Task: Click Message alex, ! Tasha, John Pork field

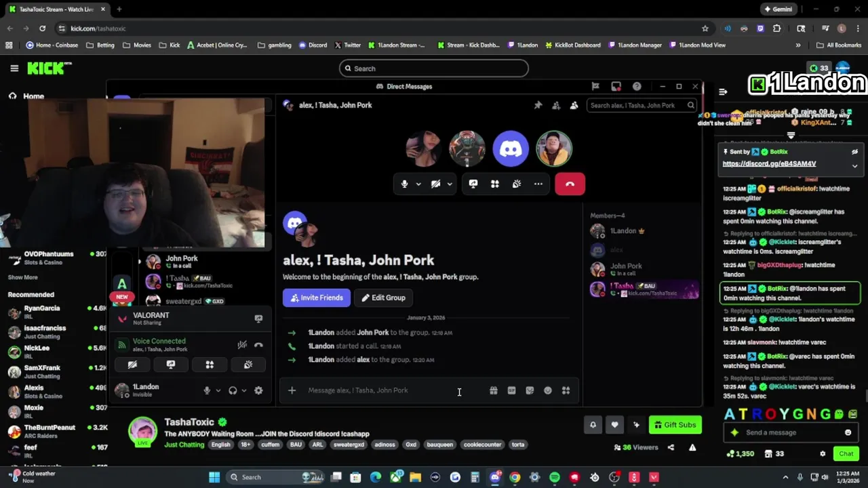Action: (393, 390)
